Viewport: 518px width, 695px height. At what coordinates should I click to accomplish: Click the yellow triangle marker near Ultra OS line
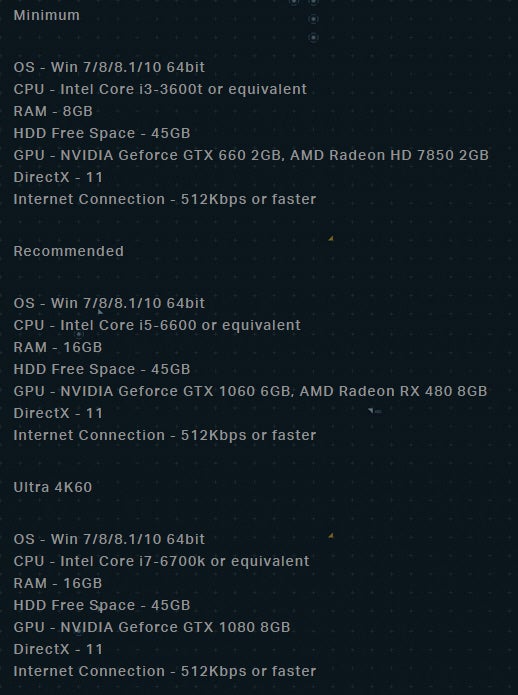pyautogui.click(x=331, y=536)
